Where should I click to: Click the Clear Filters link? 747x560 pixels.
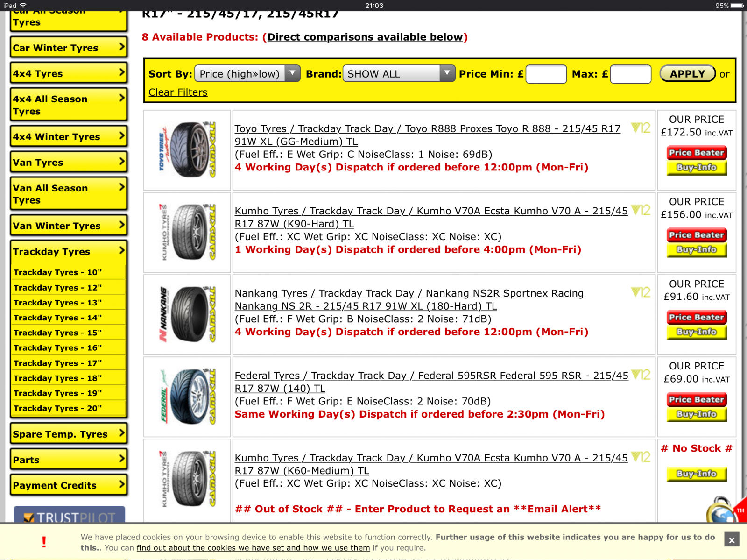(x=178, y=92)
